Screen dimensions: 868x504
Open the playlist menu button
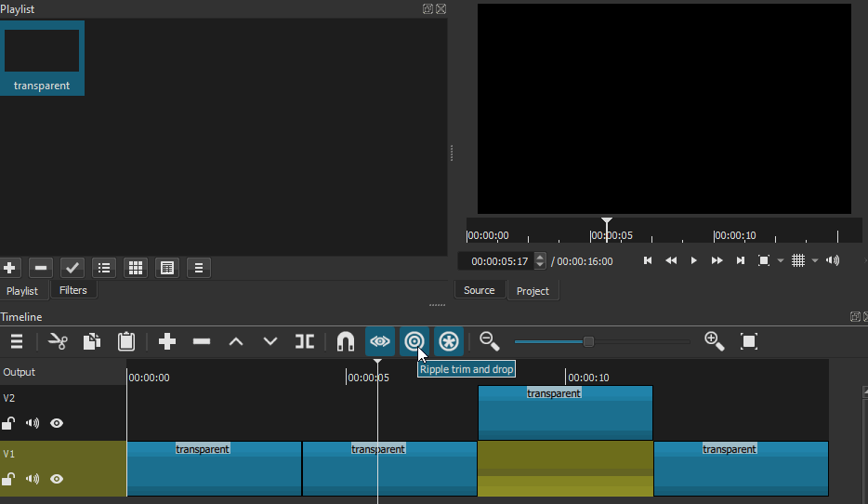(198, 268)
